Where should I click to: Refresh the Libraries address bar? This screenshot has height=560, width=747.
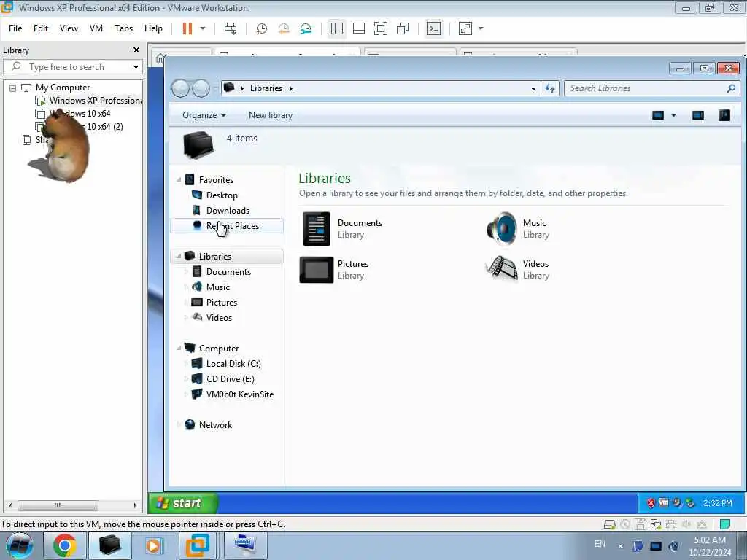tap(550, 88)
